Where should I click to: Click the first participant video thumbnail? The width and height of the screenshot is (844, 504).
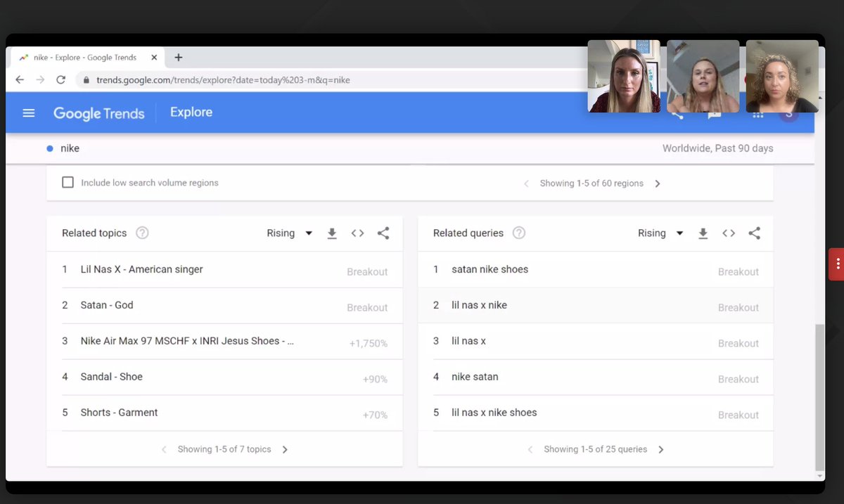pyautogui.click(x=624, y=76)
